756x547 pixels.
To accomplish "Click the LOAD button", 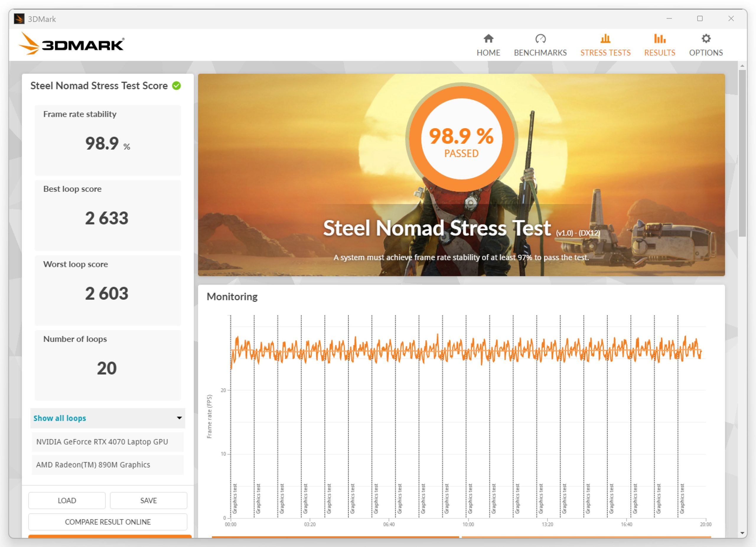I will tap(67, 500).
